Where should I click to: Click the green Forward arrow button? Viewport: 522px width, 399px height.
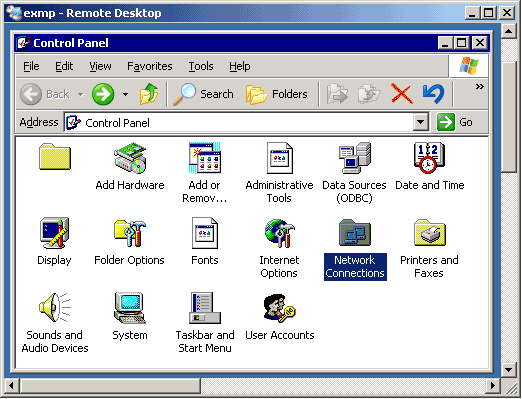pyautogui.click(x=103, y=94)
